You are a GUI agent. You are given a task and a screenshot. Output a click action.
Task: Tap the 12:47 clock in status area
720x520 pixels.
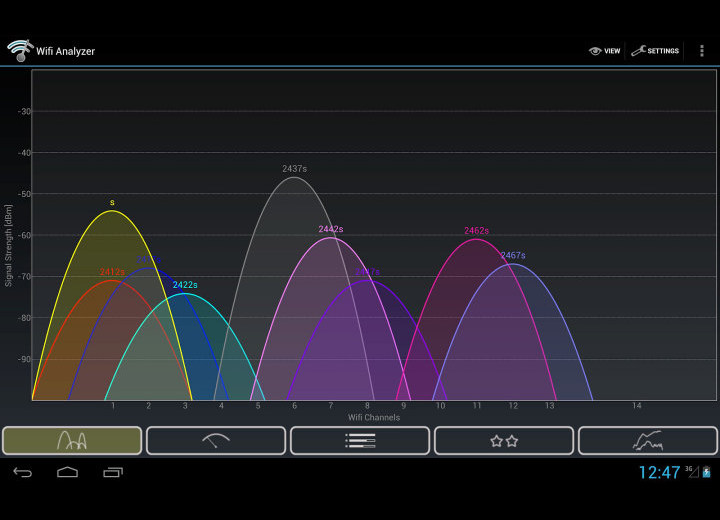click(x=659, y=473)
